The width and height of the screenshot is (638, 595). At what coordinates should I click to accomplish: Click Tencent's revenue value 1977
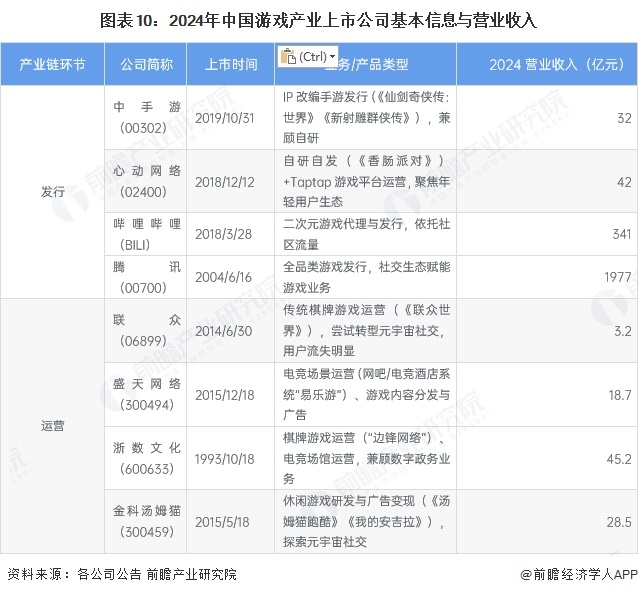click(616, 277)
